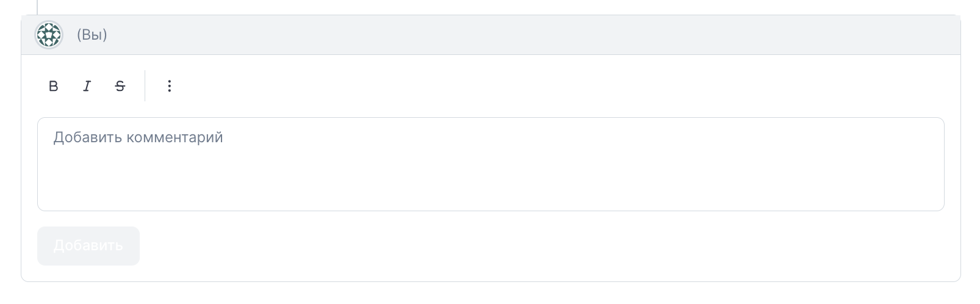Apply strikethrough with the S icon
The width and height of the screenshot is (980, 304).
(x=120, y=86)
